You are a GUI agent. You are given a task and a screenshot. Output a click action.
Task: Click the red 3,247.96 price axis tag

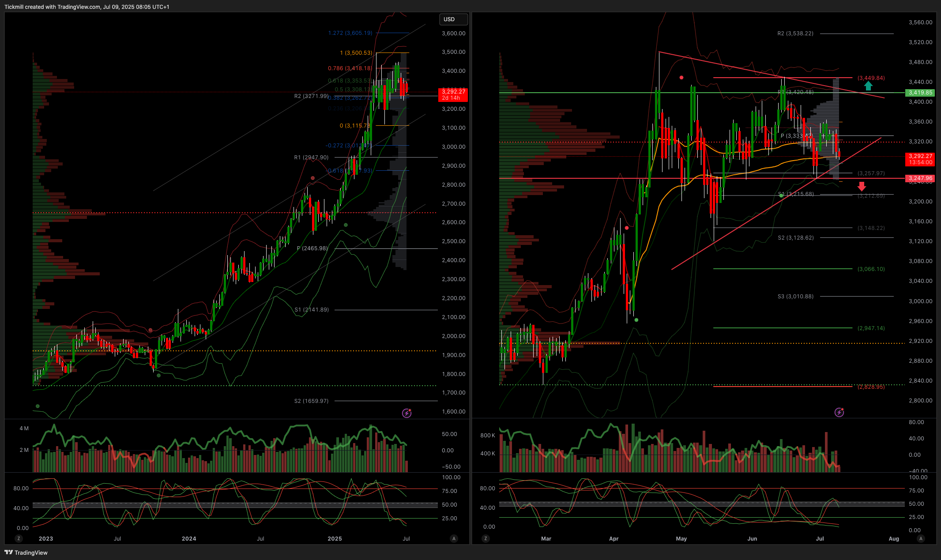pyautogui.click(x=920, y=178)
